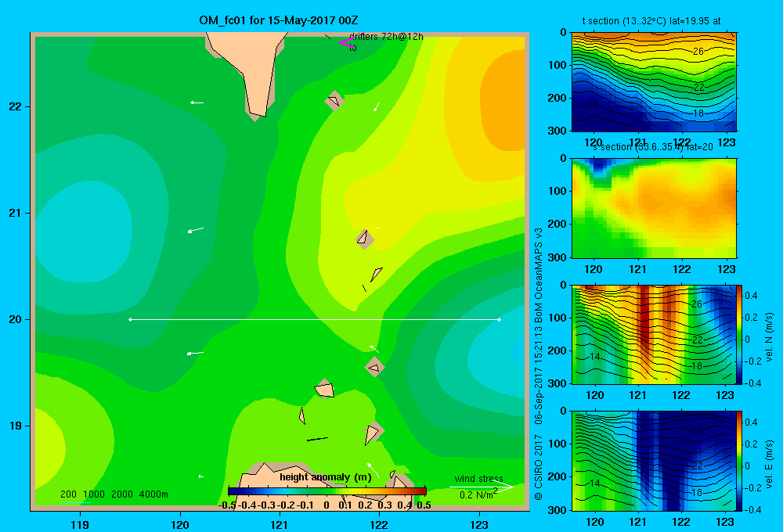
Task: Click the "0.1" tick on height anomaly bar
Action: tap(345, 505)
